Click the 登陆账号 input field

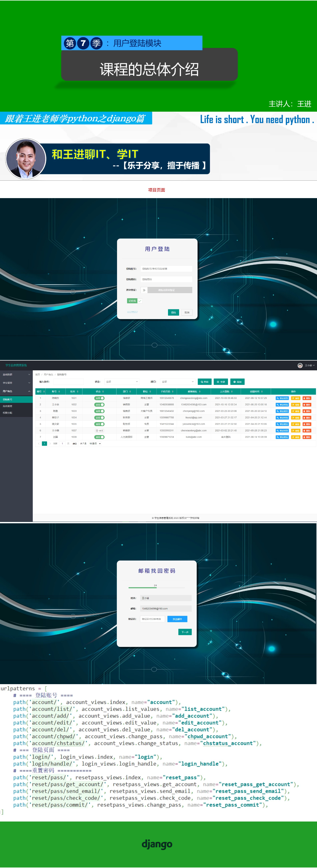166,269
